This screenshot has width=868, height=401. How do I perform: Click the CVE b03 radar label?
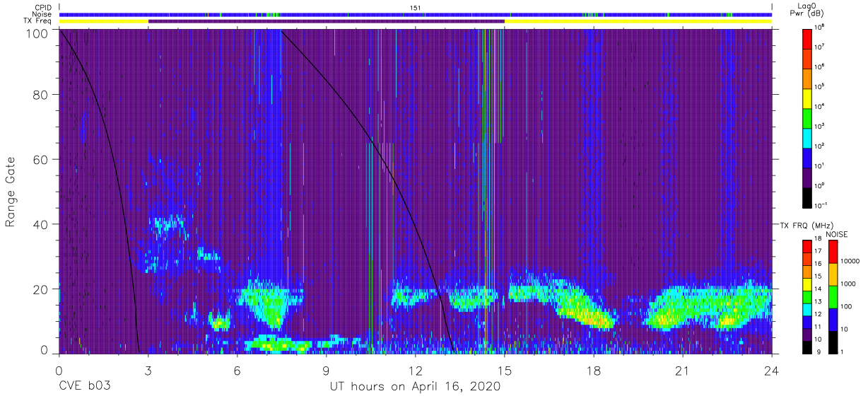[x=84, y=387]
